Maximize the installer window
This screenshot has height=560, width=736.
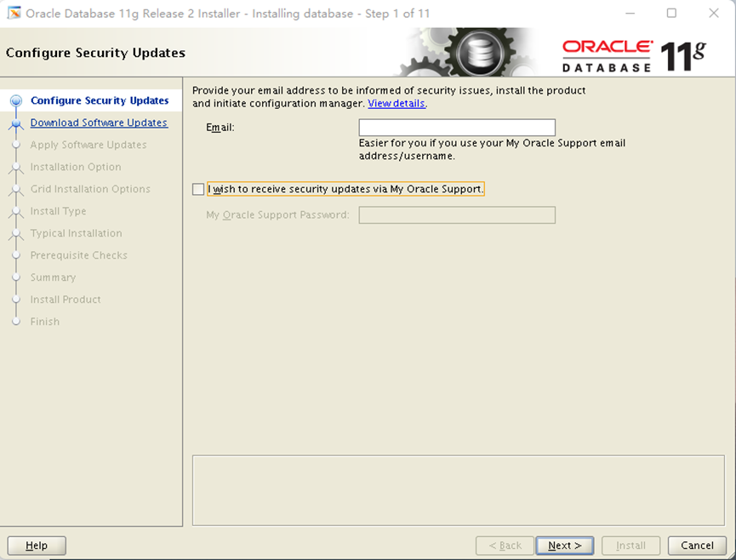coord(671,13)
